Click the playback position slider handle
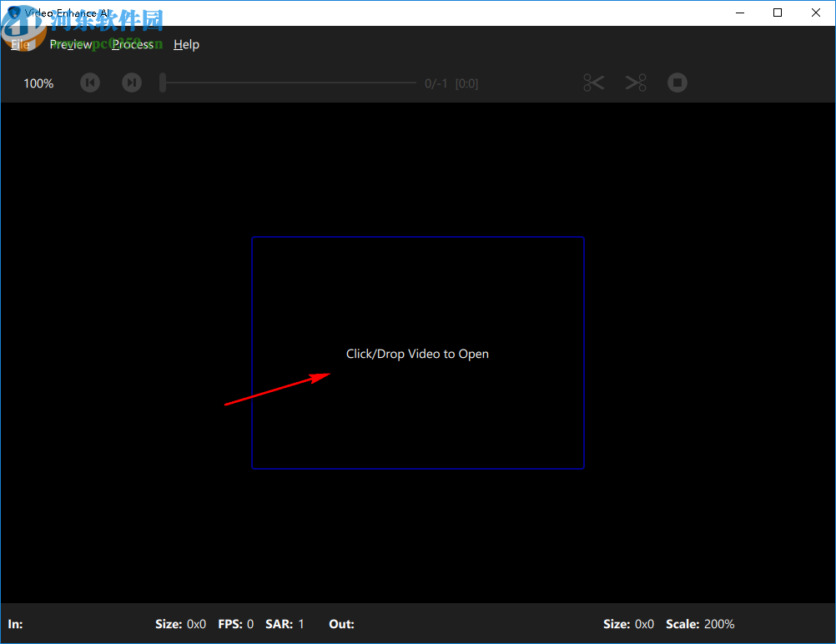Viewport: 836px width, 644px height. 164,83
